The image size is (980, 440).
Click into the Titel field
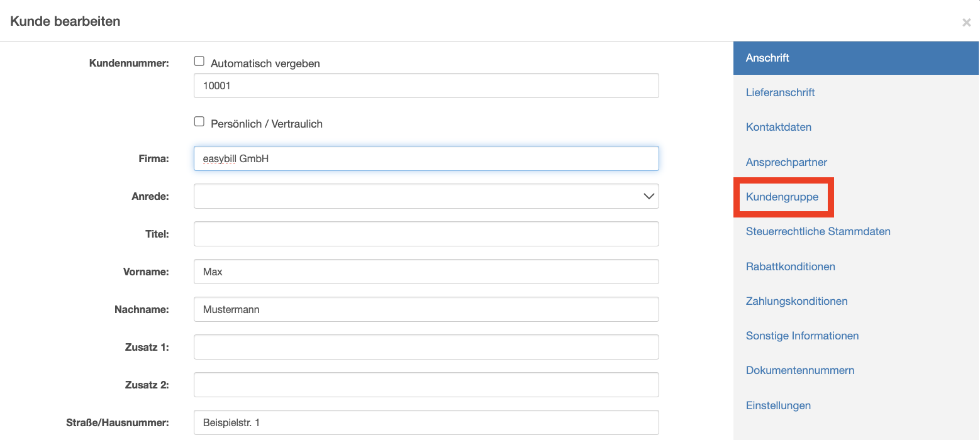[426, 234]
